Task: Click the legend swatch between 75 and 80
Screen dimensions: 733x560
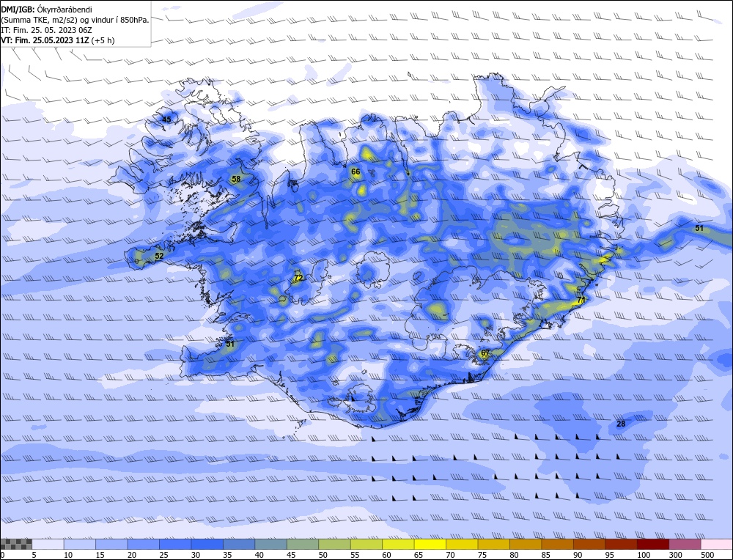Action: point(493,544)
